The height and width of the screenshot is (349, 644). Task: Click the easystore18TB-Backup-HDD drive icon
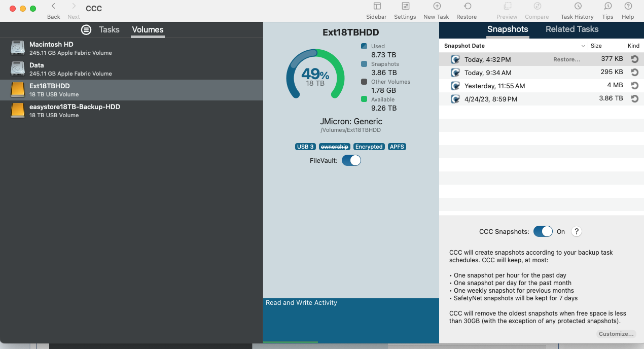point(18,111)
